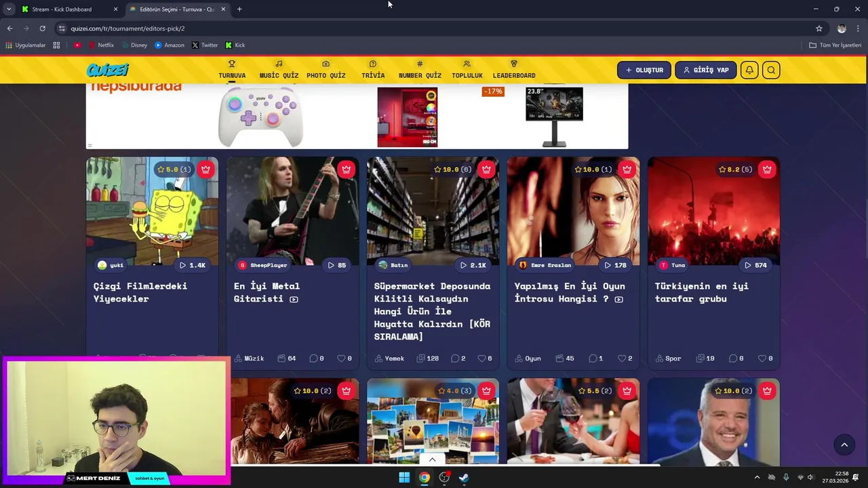
Task: Click Chrome icon in taskbar
Action: 424,477
